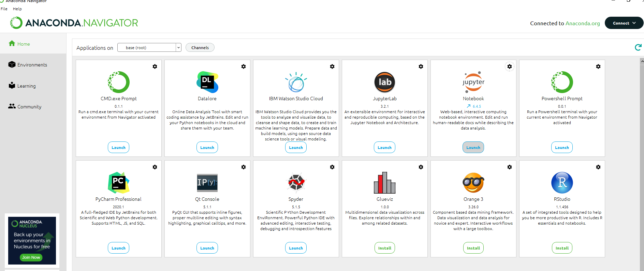Open settings gear on Spyder card
This screenshot has width=644, height=271.
[x=332, y=167]
